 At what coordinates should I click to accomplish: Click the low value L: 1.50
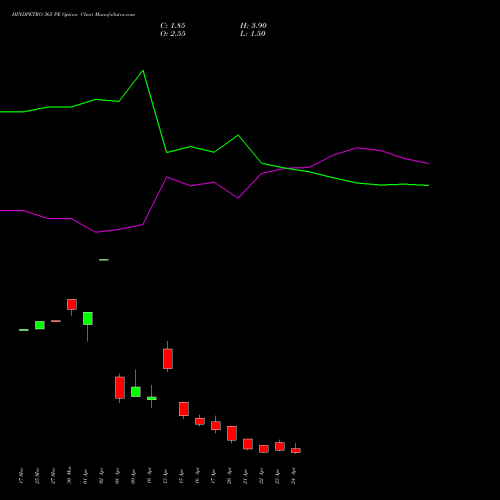253,34
